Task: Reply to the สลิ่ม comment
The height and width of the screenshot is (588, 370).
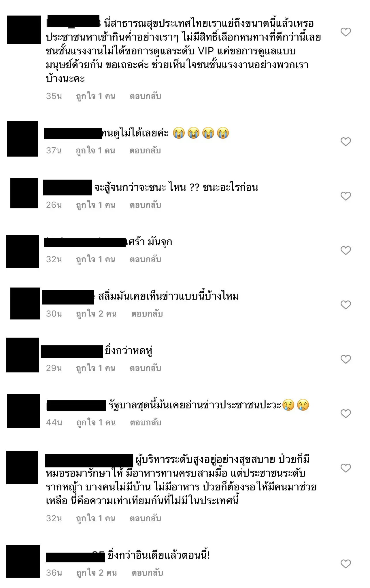Action: [147, 314]
